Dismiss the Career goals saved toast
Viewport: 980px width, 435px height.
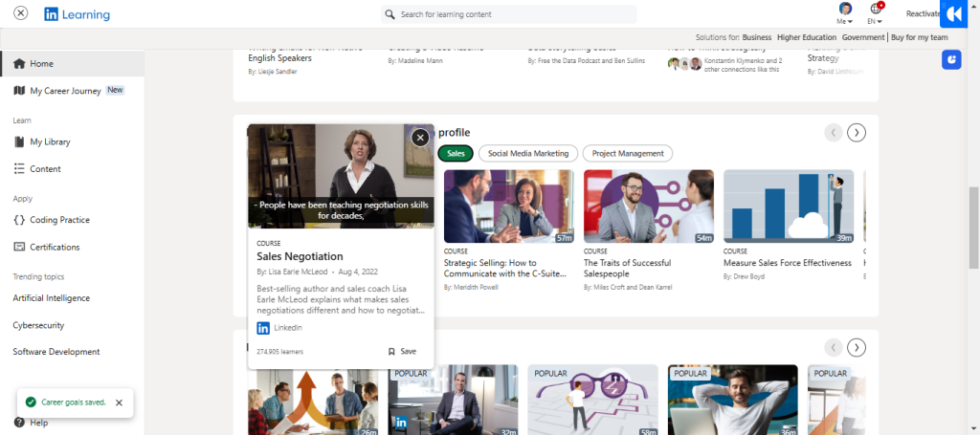(x=120, y=402)
